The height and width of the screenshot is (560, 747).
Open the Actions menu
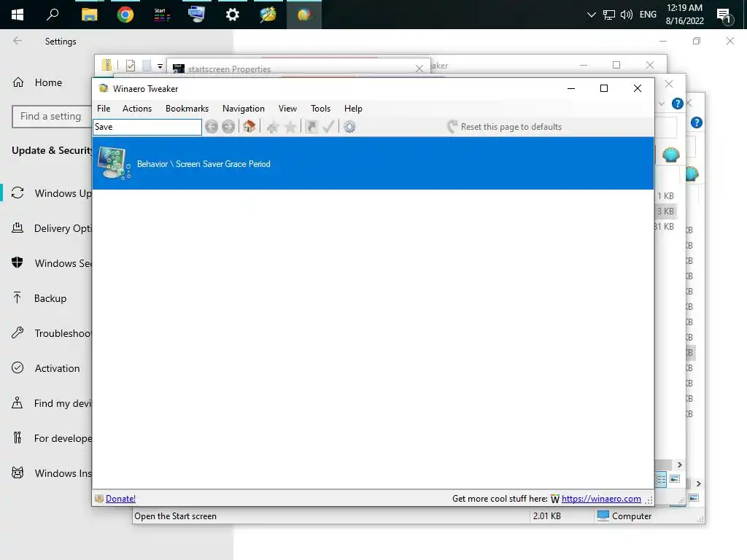(136, 109)
